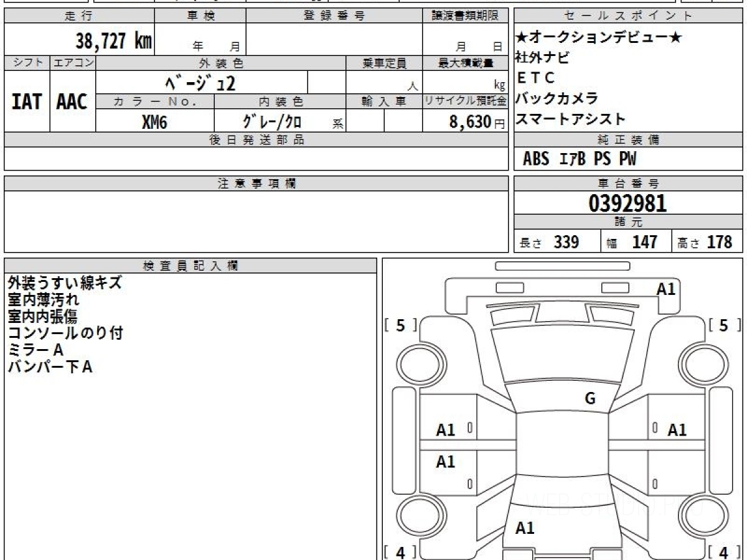This screenshot has height=560, width=747.
Task: Click the ★オークションデビュー★ sales point line
Action: click(599, 38)
